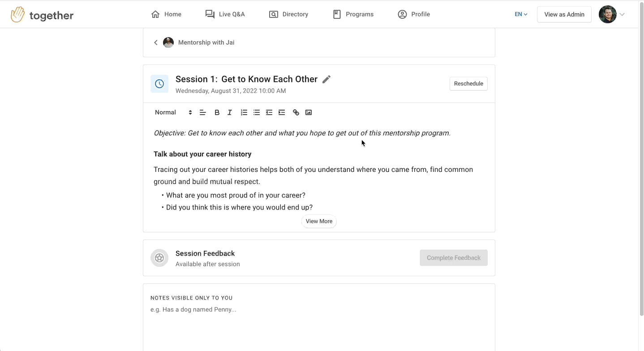
Task: Expand the agenda with View More
Action: pyautogui.click(x=319, y=221)
